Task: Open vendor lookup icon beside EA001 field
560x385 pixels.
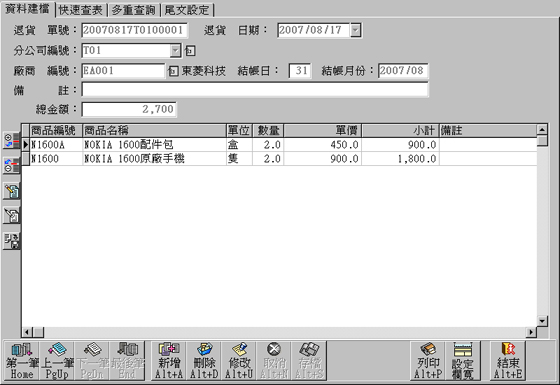Action: click(173, 71)
